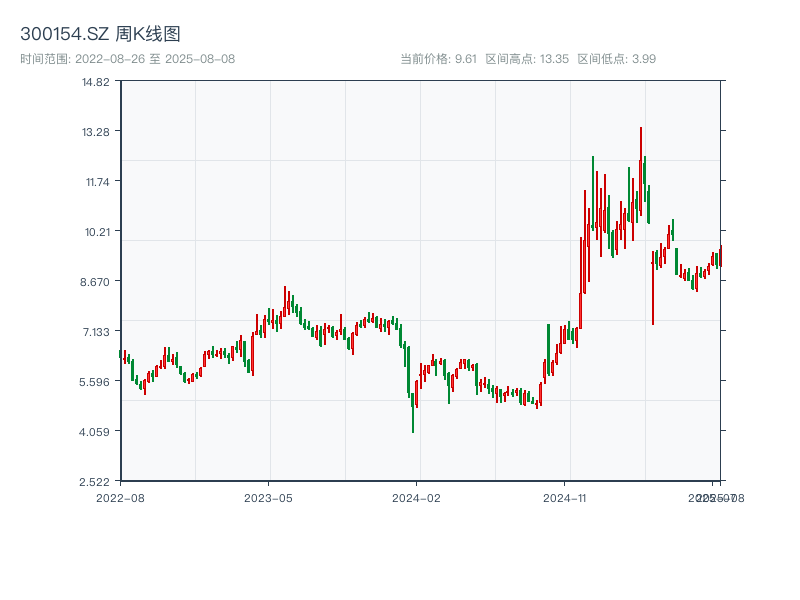Select the 时间范围 date range text
The width and height of the screenshot is (800, 600).
click(128, 59)
